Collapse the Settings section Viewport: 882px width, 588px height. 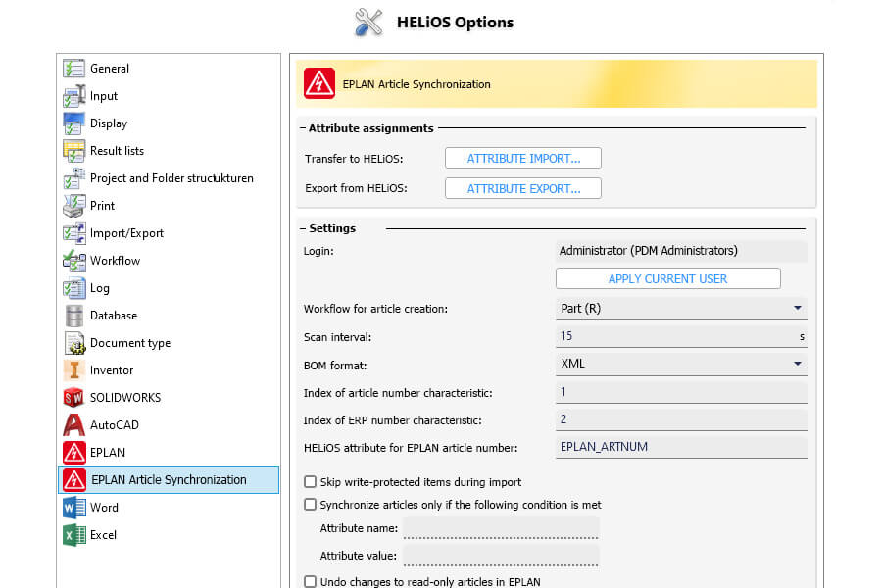pos(303,228)
